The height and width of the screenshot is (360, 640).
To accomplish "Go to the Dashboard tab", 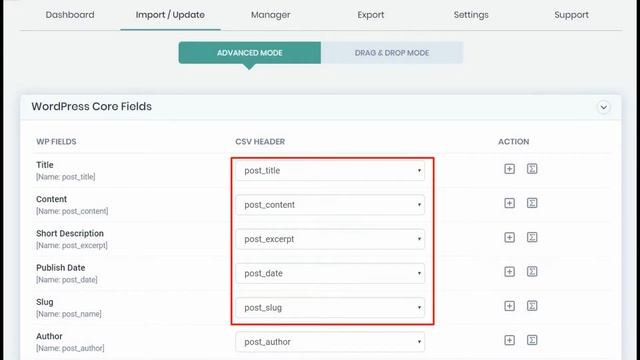I will [x=70, y=15].
